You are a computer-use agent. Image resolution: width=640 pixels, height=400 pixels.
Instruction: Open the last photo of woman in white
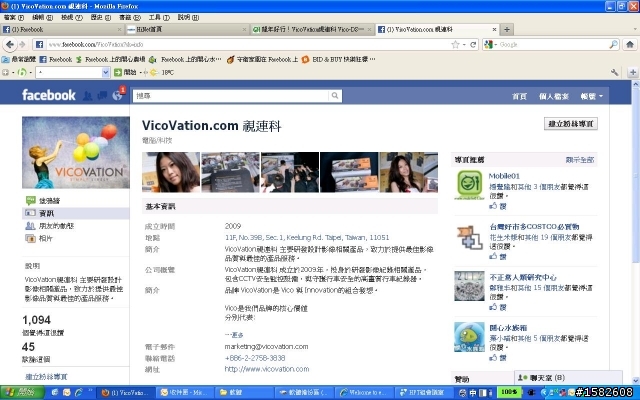[409, 172]
